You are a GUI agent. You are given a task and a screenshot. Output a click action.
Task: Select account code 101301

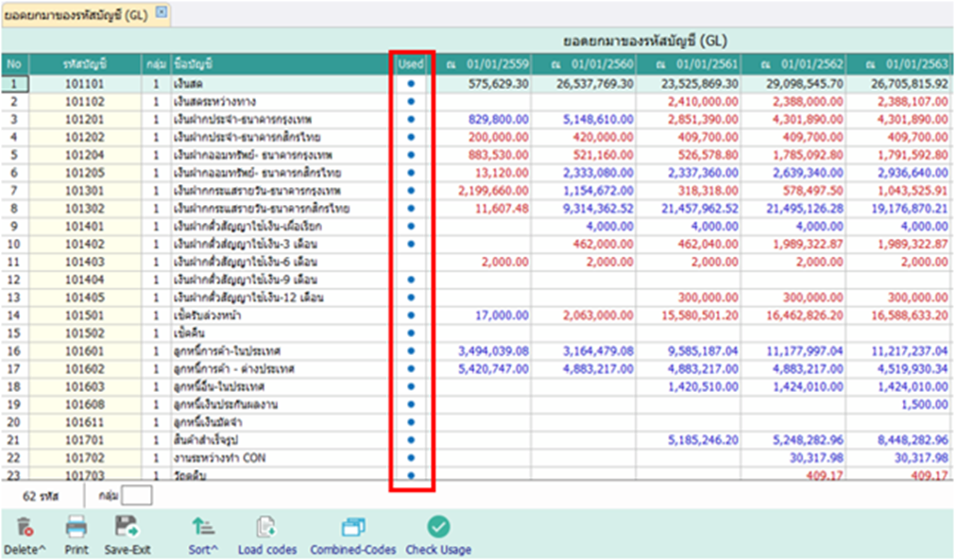point(85,191)
